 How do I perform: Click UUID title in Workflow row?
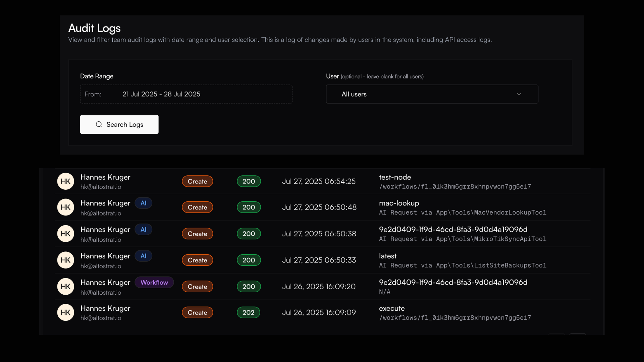[x=453, y=283]
